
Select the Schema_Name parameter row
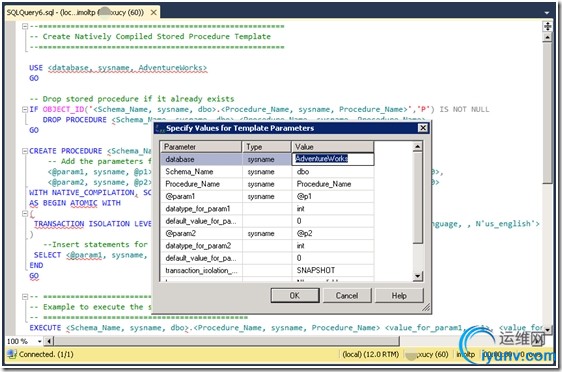coord(267,172)
